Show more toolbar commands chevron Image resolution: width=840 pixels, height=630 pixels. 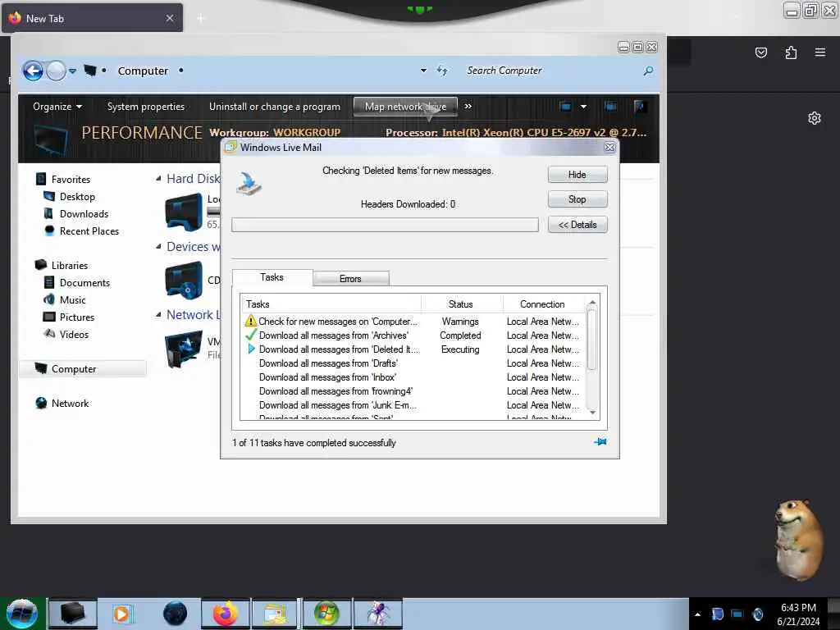468,106
